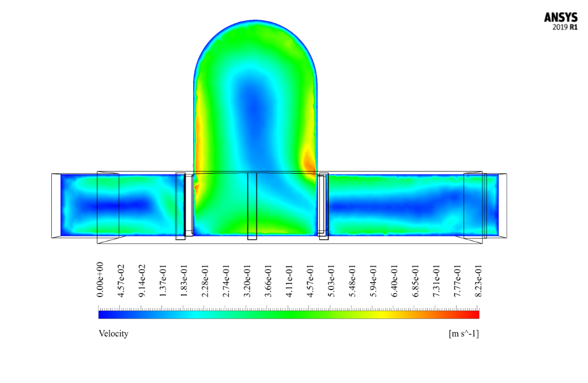Select the Velocity legend title
The image size is (588, 383).
tap(114, 333)
